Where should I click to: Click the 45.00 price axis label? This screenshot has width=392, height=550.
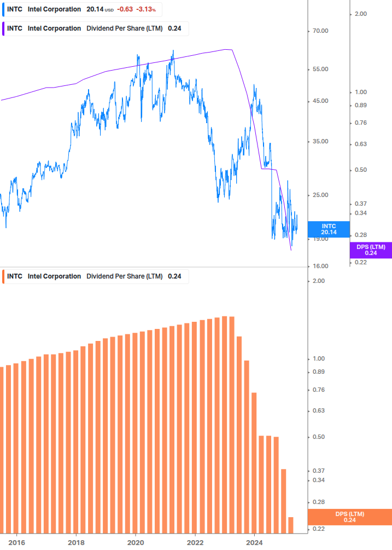[x=320, y=101]
